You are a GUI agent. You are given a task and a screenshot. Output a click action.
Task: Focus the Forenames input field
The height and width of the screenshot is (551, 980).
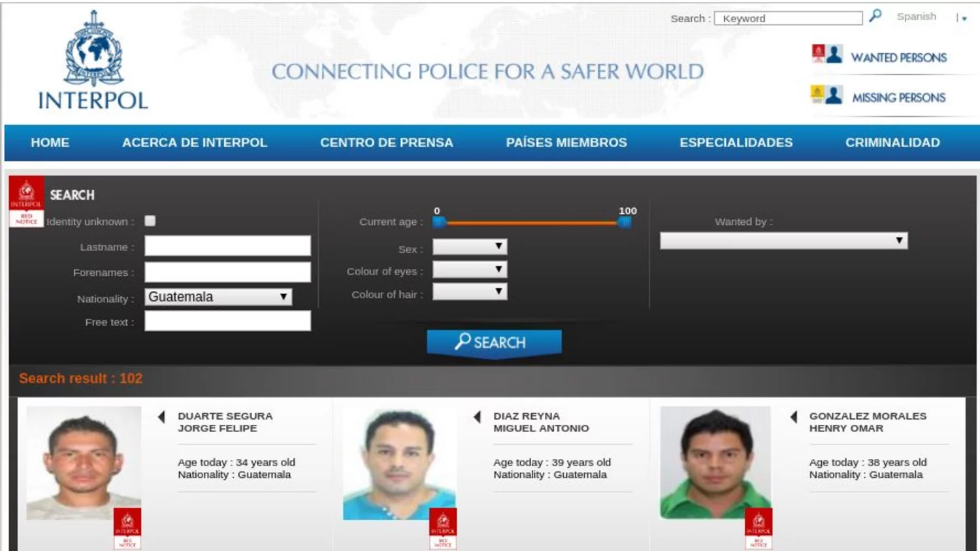[227, 272]
